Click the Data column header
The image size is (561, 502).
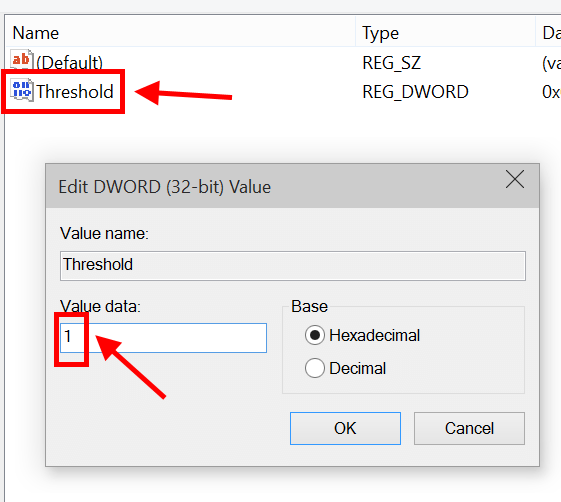(x=548, y=33)
